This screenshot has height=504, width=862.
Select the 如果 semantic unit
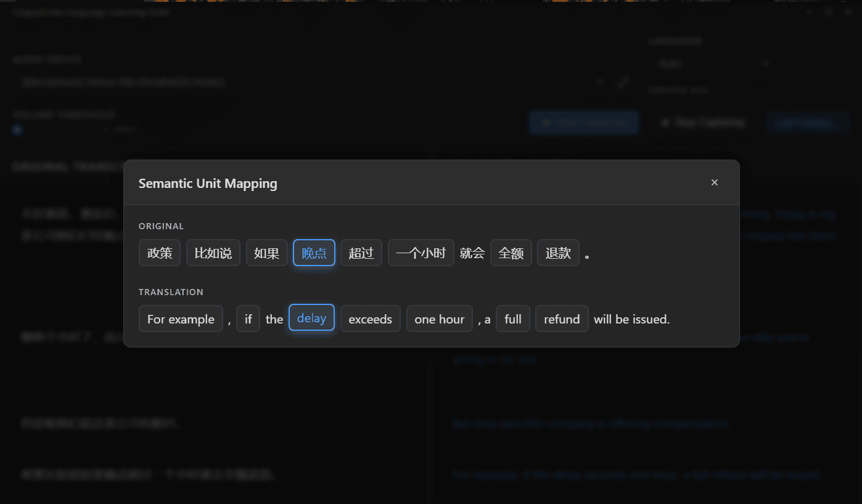pyautogui.click(x=266, y=253)
